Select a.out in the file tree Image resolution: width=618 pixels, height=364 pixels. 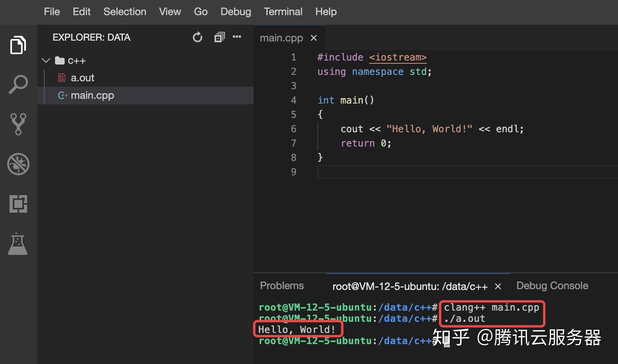pyautogui.click(x=146, y=78)
